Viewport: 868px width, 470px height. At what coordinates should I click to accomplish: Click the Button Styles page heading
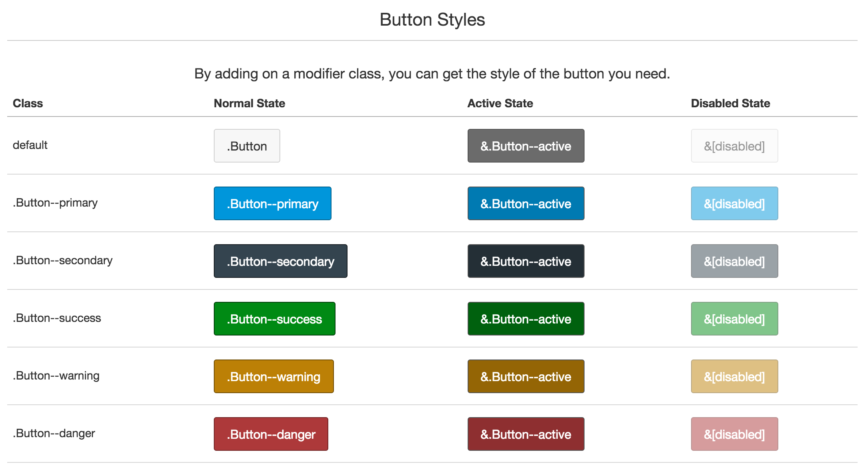(x=432, y=20)
